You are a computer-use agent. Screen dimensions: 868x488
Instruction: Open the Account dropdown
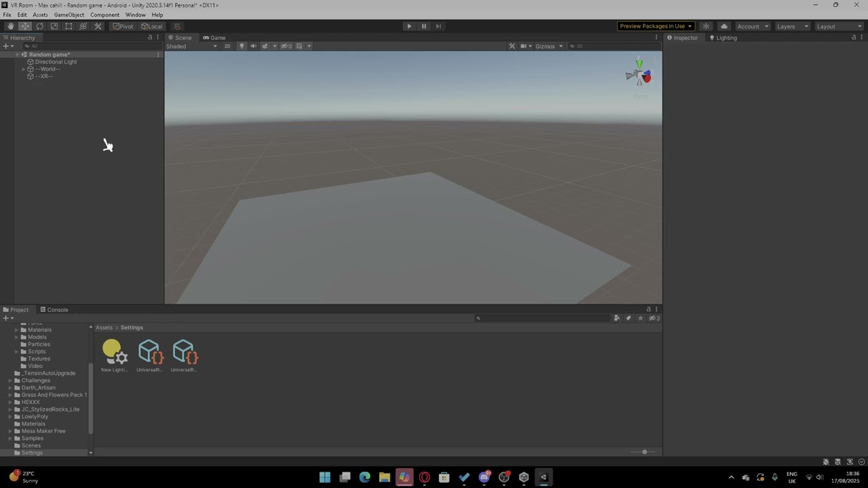pyautogui.click(x=752, y=26)
